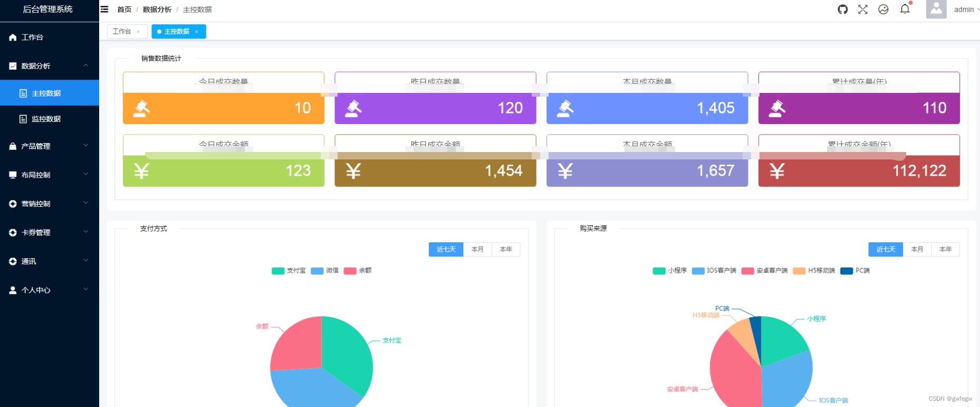Toggle IOS客户端 legend in source chart
The height and width of the screenshot is (407, 980).
tap(714, 270)
